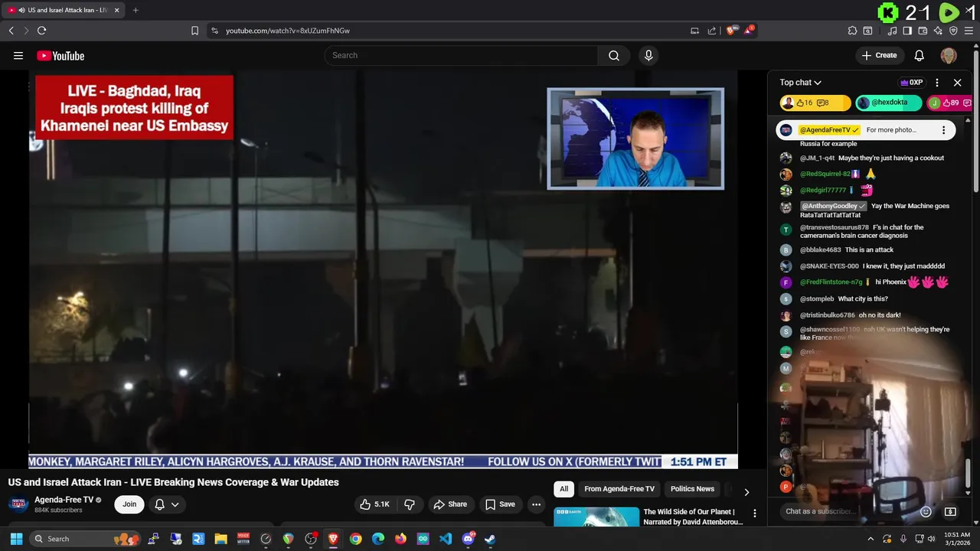The width and height of the screenshot is (980, 551).
Task: Open options for Wild Side of Our Planet
Action: point(754,514)
